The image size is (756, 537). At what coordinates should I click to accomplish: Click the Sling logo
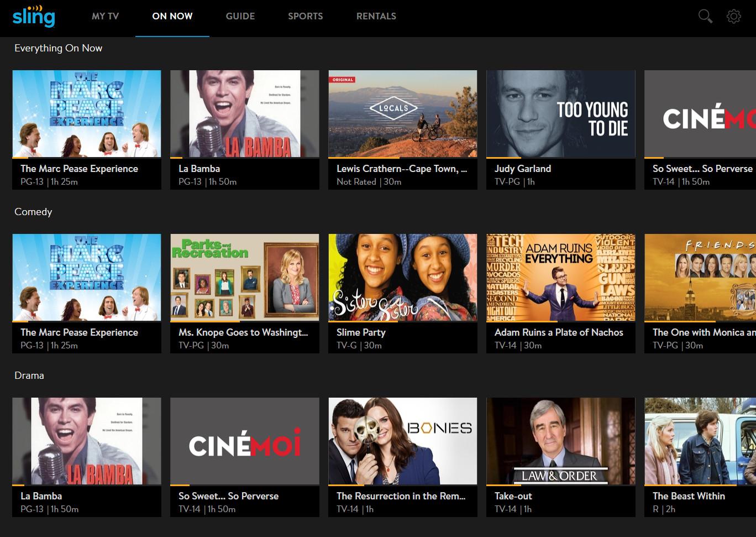(x=34, y=16)
